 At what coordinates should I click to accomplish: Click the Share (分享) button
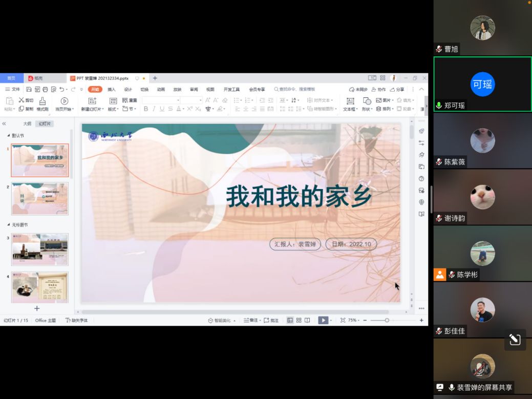pyautogui.click(x=397, y=89)
